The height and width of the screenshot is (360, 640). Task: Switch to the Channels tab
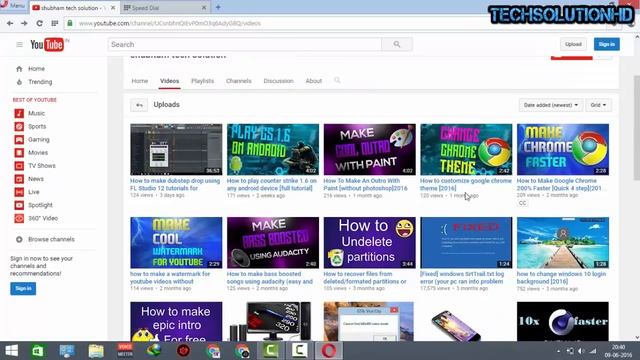click(238, 81)
